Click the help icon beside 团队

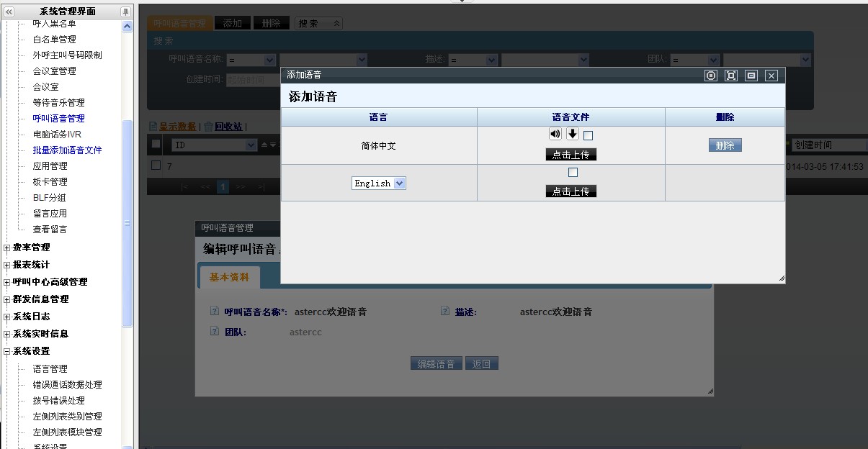(x=214, y=332)
